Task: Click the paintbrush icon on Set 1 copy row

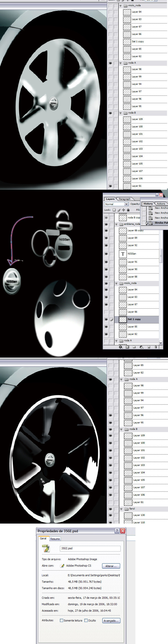Action: 112,320
